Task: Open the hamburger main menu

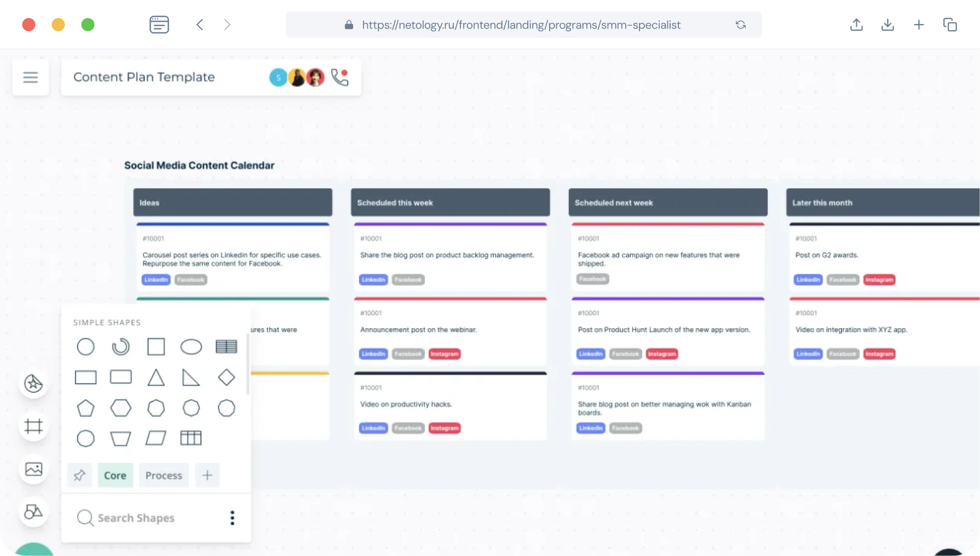Action: (31, 77)
